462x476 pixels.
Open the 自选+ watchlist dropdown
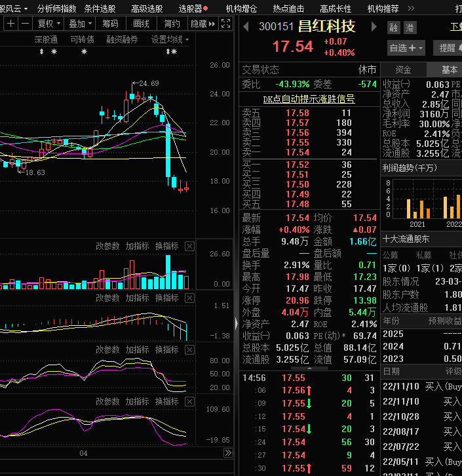(x=406, y=48)
